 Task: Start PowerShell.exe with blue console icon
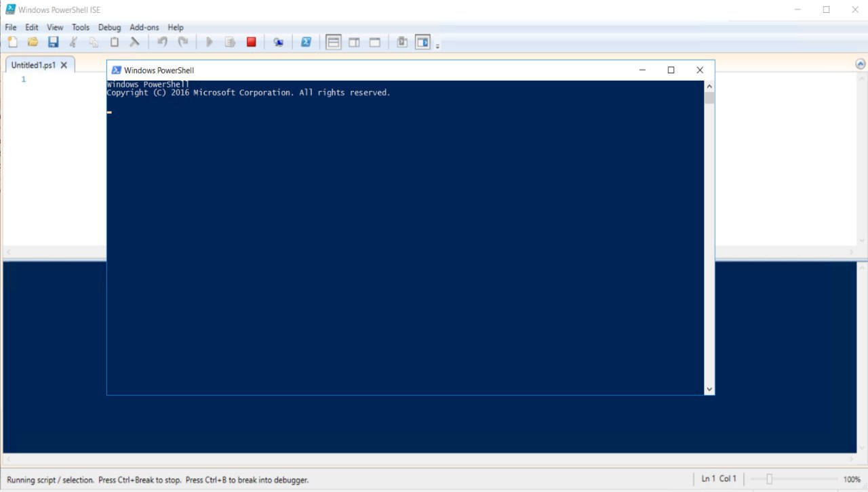tap(306, 42)
